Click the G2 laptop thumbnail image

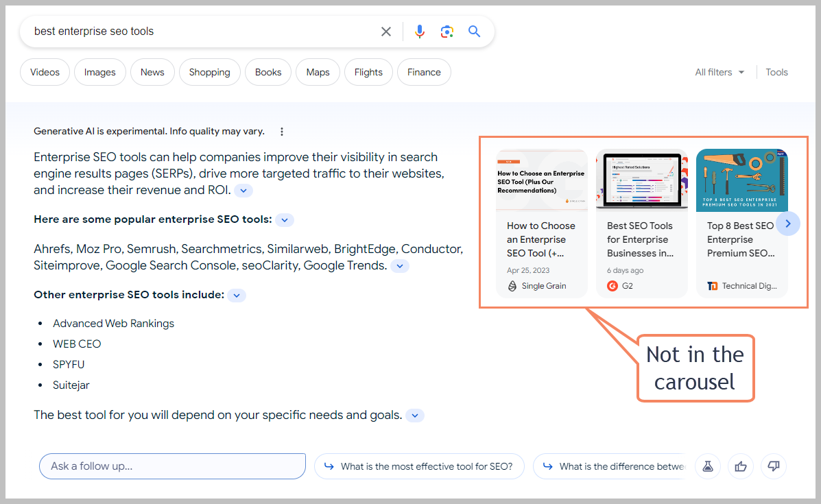(642, 180)
